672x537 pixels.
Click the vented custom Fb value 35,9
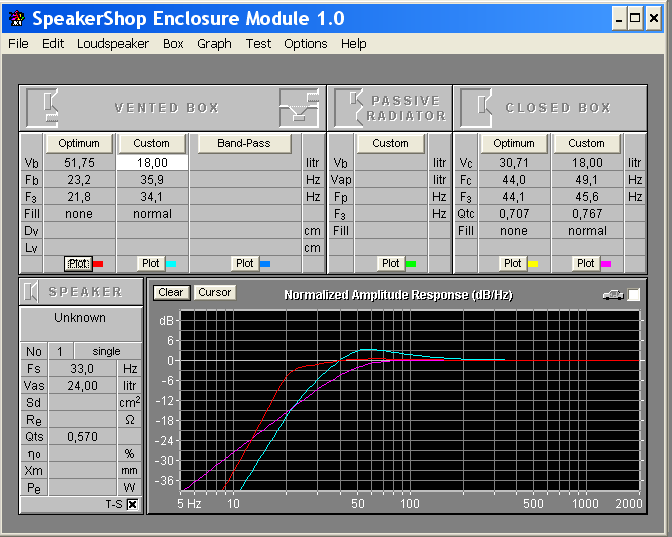(152, 180)
